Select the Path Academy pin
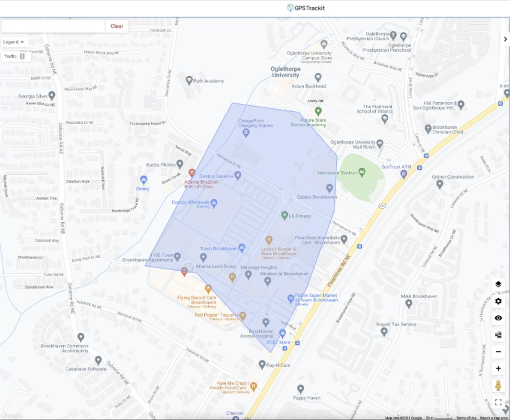Screen dimensions: 510x420 click(189, 80)
